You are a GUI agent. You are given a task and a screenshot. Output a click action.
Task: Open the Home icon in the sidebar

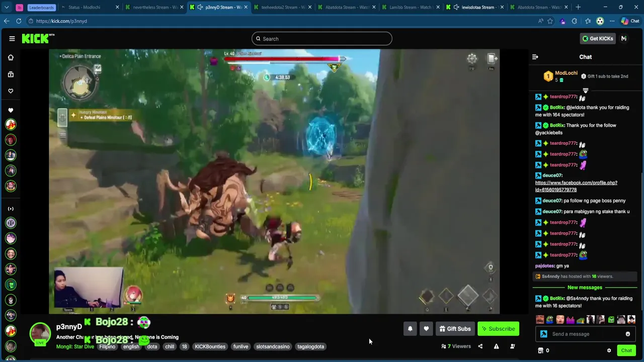click(x=11, y=57)
